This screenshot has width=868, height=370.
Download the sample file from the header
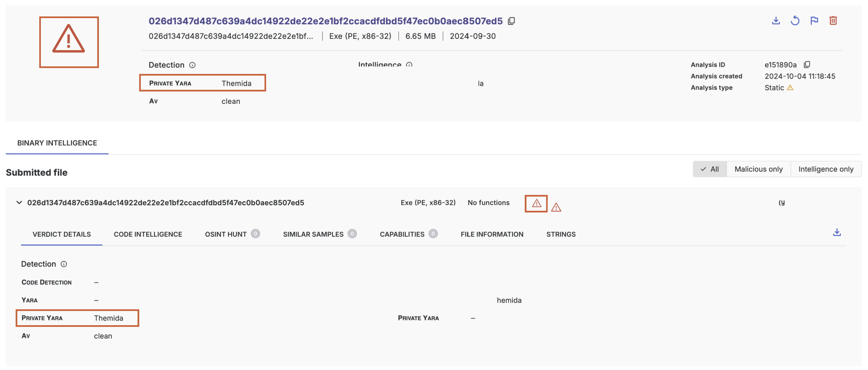(x=776, y=20)
